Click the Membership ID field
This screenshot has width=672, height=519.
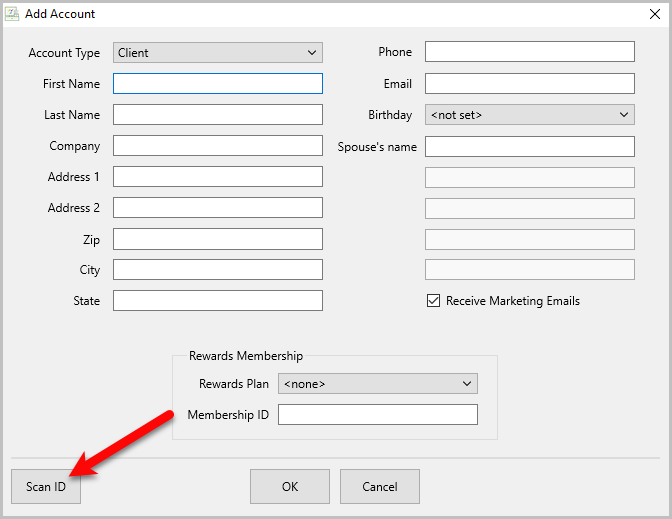click(378, 414)
